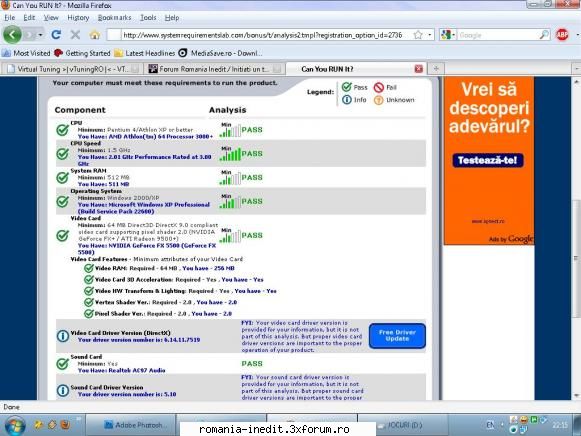
Task: Click the Free Driver Update button
Action: 397,336
